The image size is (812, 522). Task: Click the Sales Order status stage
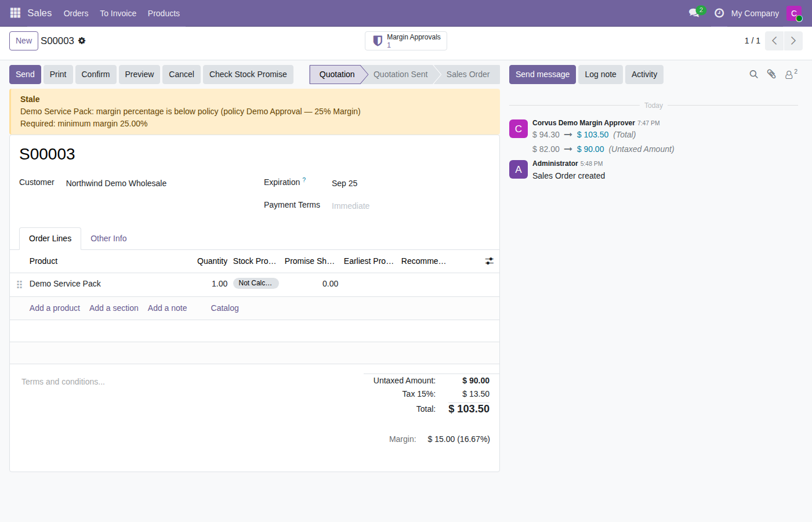[x=468, y=74]
